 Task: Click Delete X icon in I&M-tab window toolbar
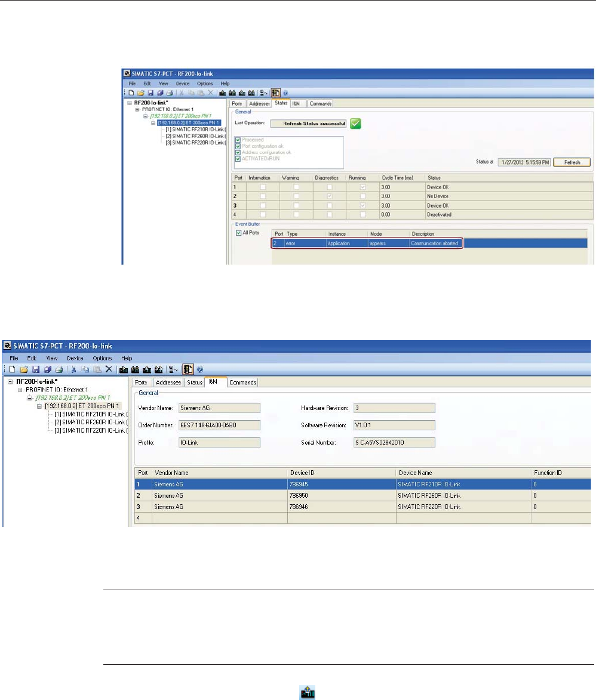[x=109, y=369]
